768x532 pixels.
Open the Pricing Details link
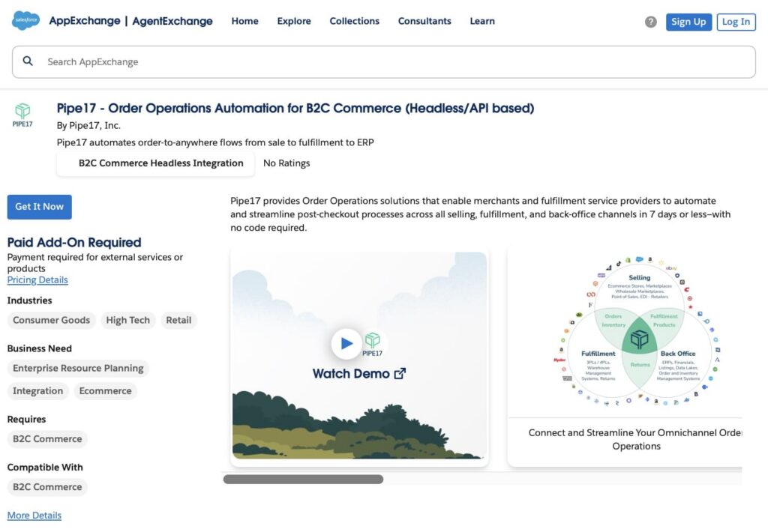tap(37, 279)
